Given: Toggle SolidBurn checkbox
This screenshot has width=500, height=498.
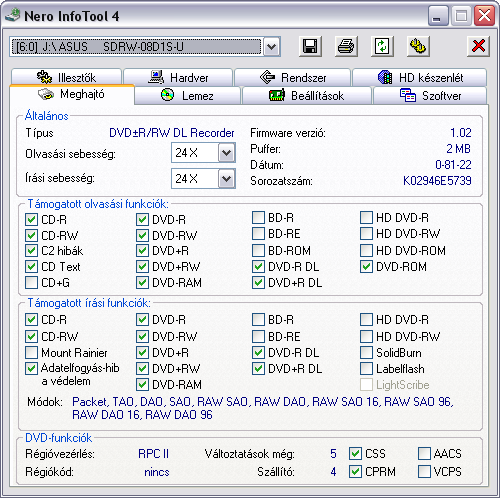Looking at the screenshot, I should click(366, 353).
